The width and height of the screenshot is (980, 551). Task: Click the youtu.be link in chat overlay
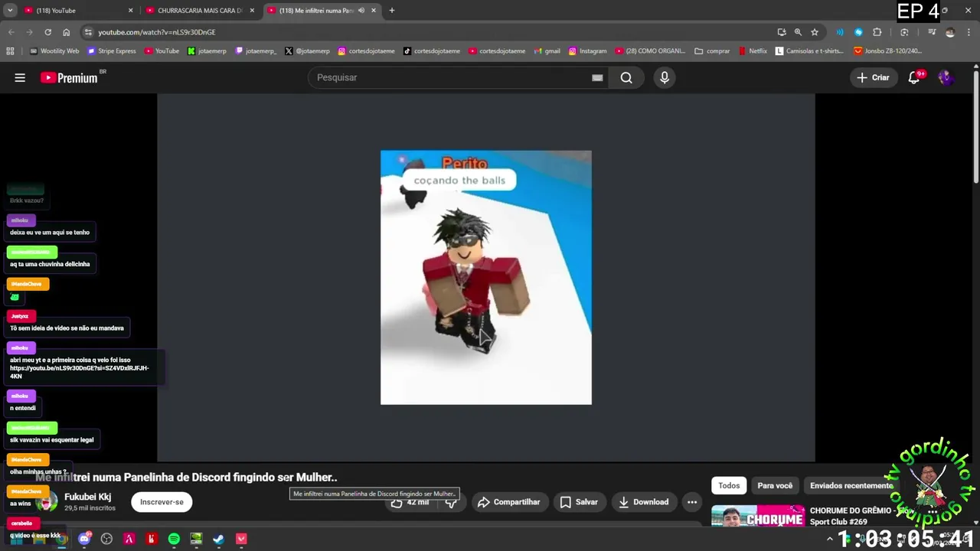coord(79,372)
